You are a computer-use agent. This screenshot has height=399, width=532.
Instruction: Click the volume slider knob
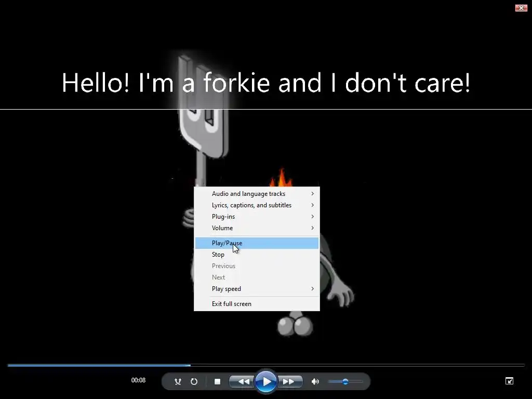345,381
